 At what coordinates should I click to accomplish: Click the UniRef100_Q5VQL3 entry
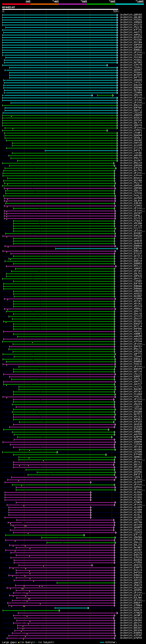(x=131, y=138)
